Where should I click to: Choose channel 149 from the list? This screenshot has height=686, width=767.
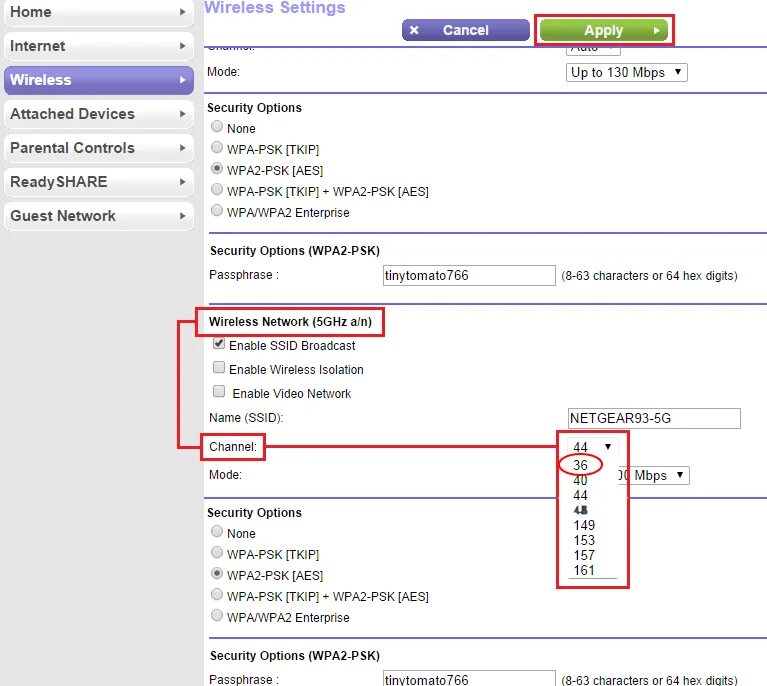coord(584,526)
